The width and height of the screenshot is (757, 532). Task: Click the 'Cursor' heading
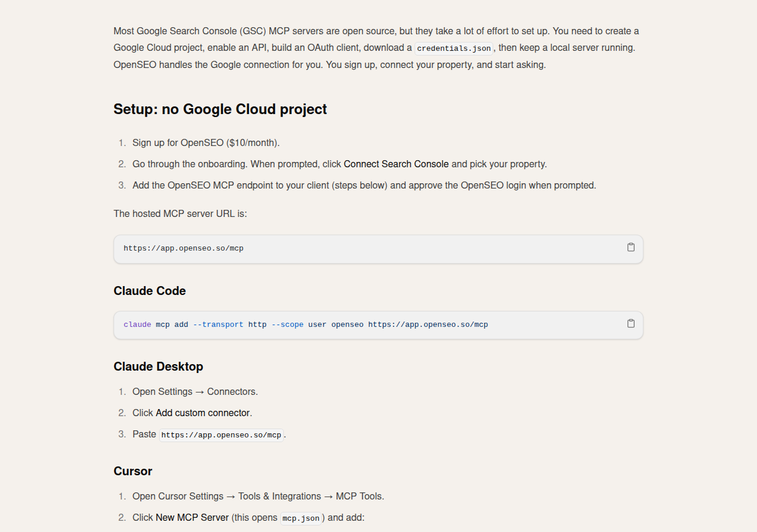pyautogui.click(x=133, y=471)
